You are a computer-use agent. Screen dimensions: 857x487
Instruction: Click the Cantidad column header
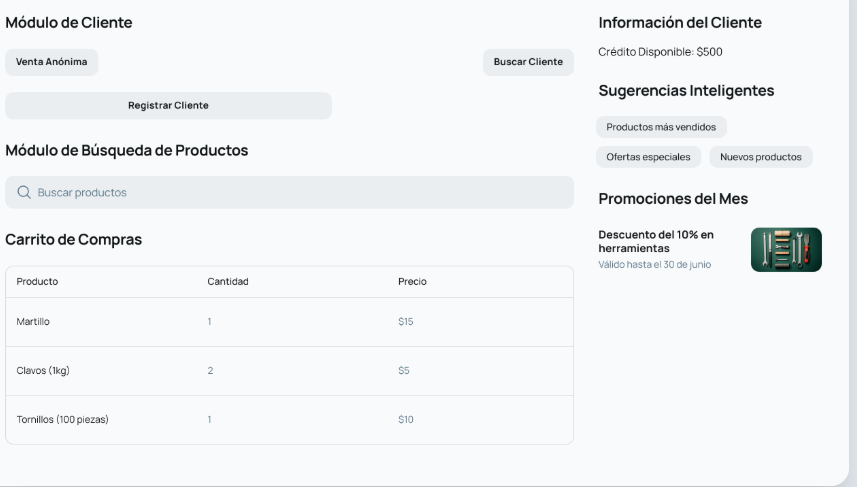tap(228, 282)
